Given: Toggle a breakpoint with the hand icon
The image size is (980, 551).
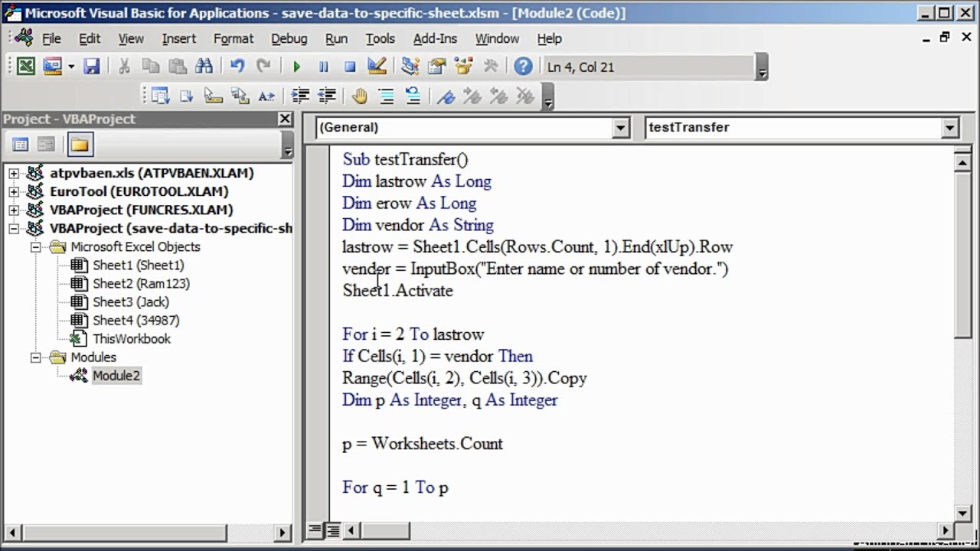Looking at the screenshot, I should pos(360,96).
